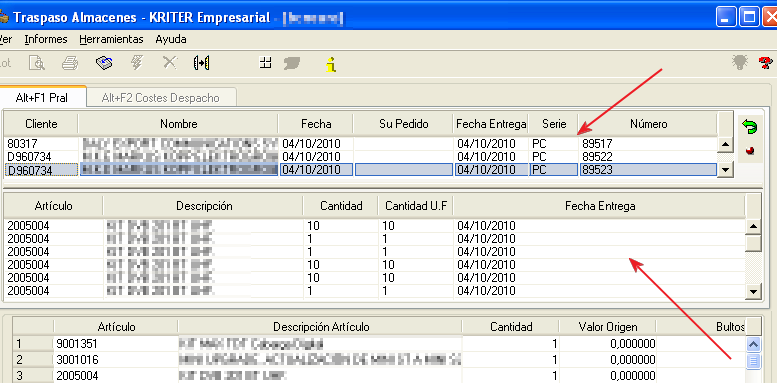Select article 3001016 in bottom grid
The width and height of the screenshot is (777, 383).
coord(116,359)
